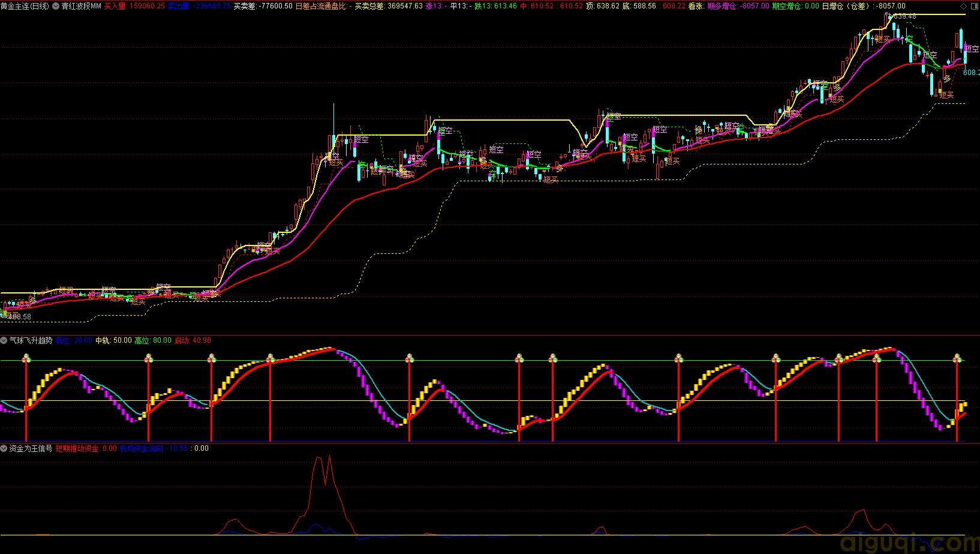
Task: Click the 启动 40.96 readout
Action: 193,340
